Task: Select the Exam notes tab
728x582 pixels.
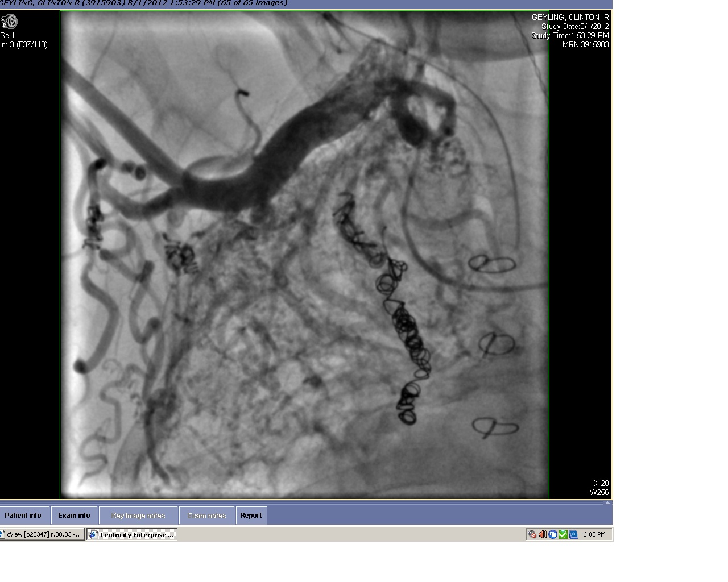Action: tap(206, 516)
